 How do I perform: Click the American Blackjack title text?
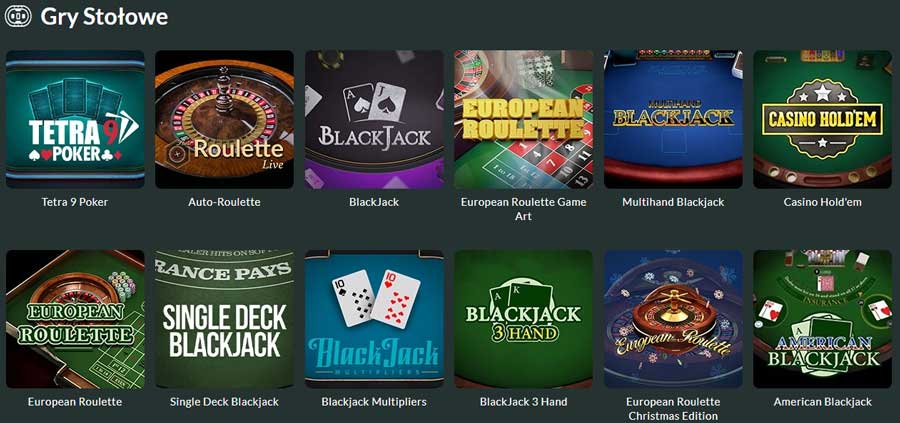click(x=823, y=402)
